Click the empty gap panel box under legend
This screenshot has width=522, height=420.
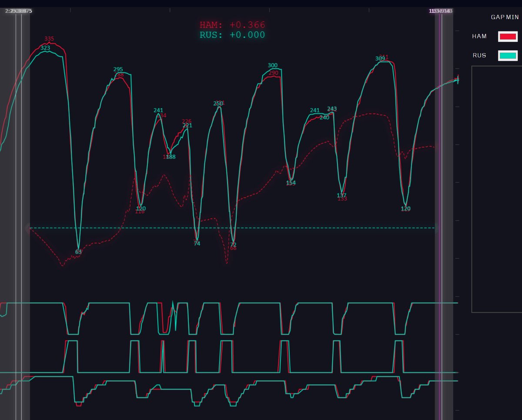[497, 189]
